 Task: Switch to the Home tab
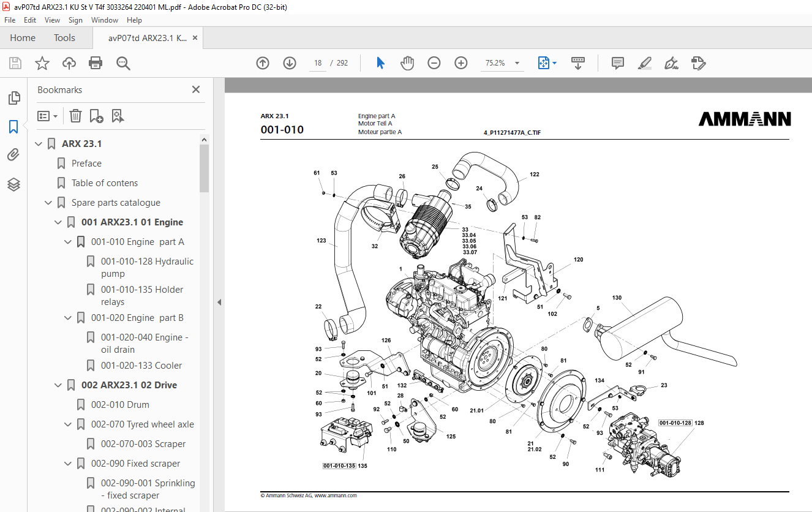click(23, 38)
